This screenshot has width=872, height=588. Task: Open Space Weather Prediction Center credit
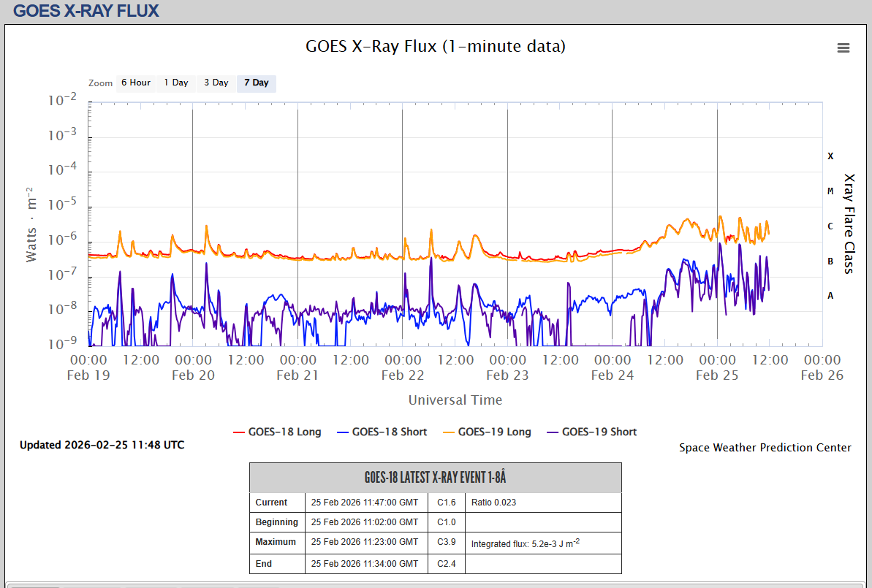coord(765,448)
